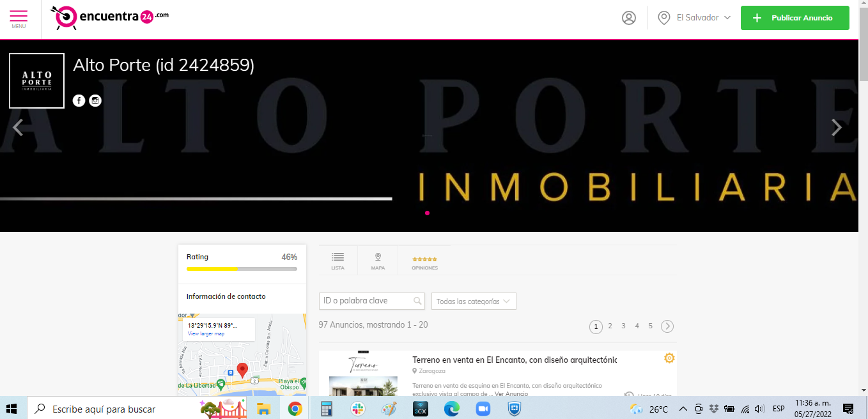868x419 pixels.
Task: Open Microsoft Edge from taskbar
Action: point(452,409)
